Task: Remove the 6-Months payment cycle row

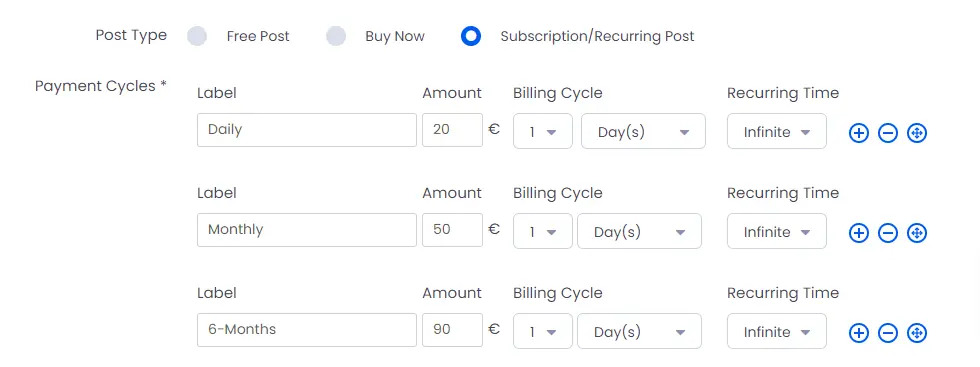Action: 888,333
